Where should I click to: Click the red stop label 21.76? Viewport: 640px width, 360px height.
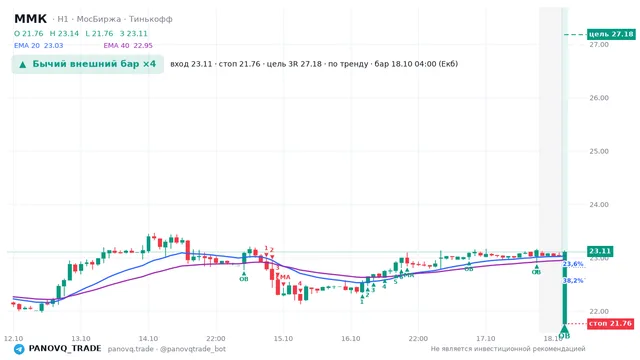click(610, 323)
